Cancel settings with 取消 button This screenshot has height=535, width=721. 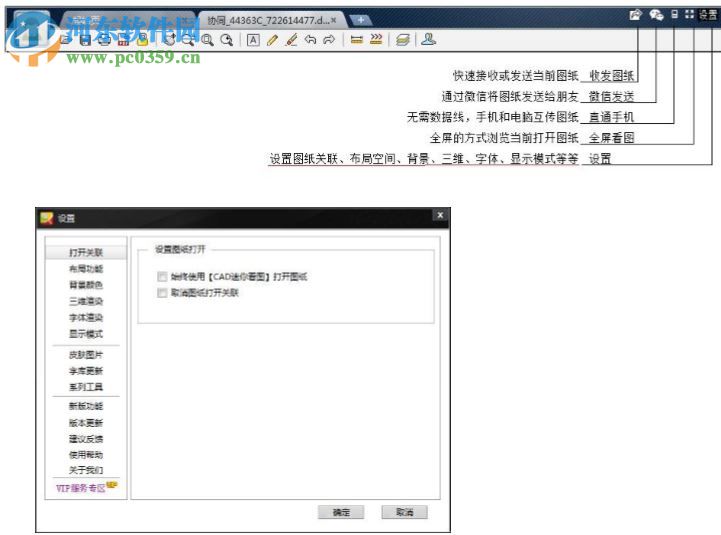405,512
